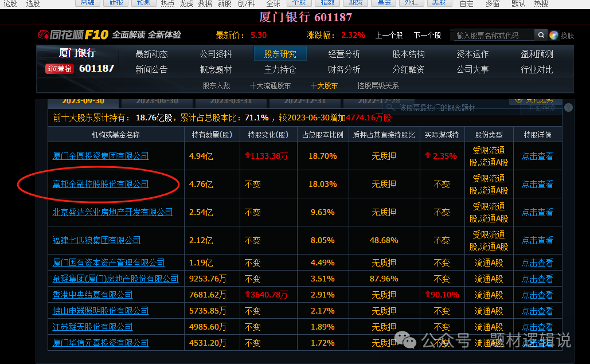Click the colorful skin-change wheel icon
The width and height of the screenshot is (590, 364).
point(554,35)
